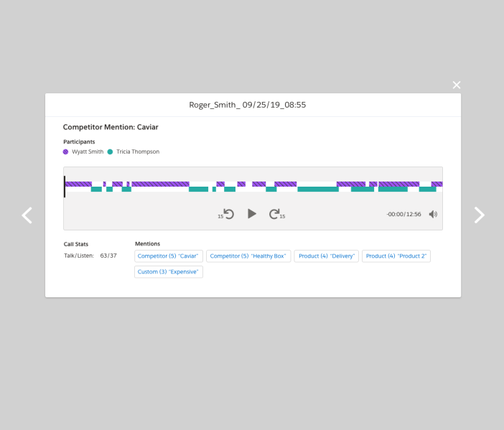Click the black playhead marker on timeline
Viewport: 504px width, 430px height.
tap(65, 187)
